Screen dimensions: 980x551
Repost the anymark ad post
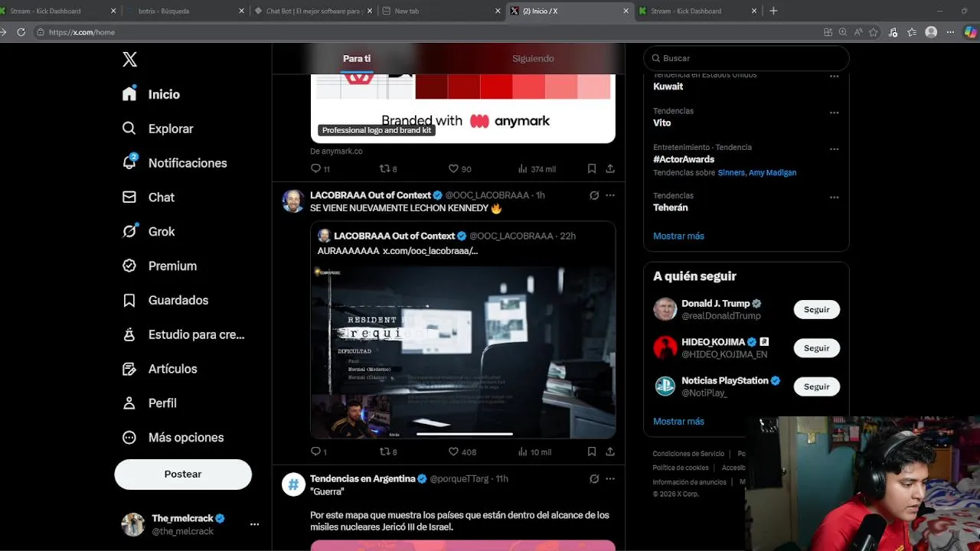388,168
